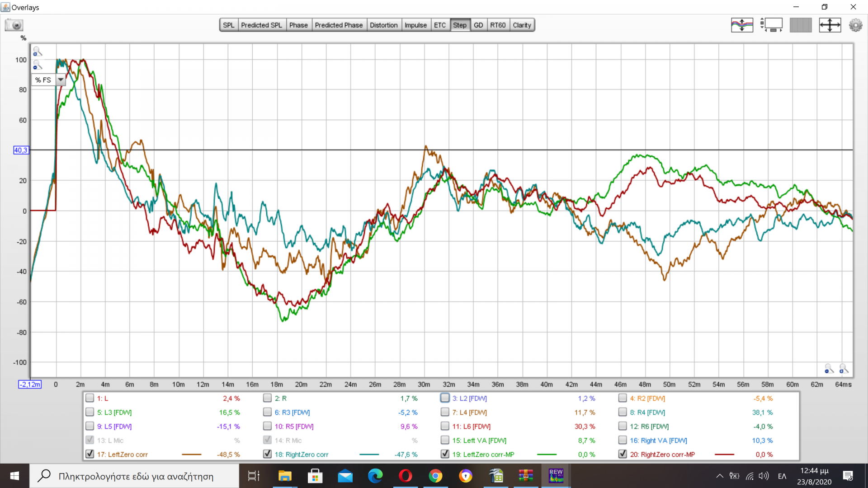Click the ΕΛ language indicator

[782, 476]
